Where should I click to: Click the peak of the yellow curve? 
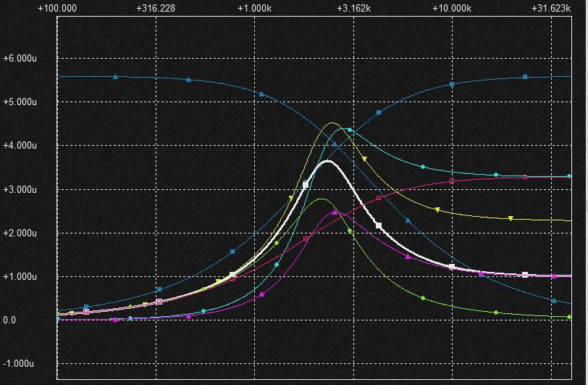pos(332,123)
